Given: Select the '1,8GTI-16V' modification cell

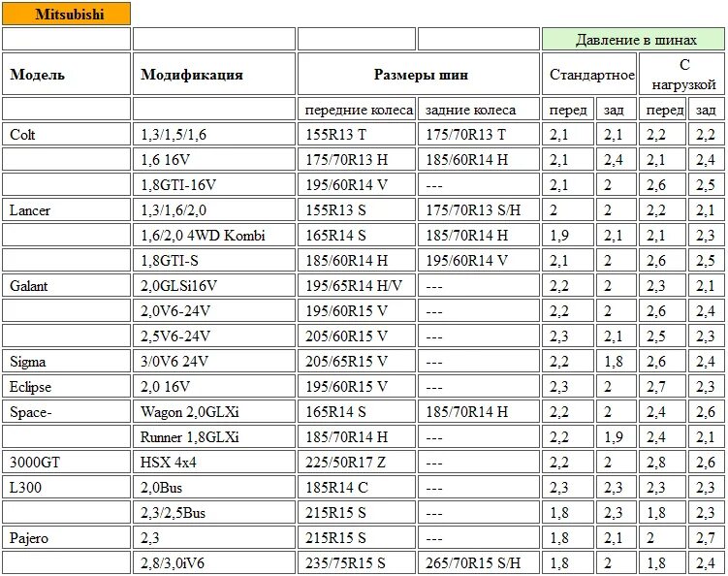Looking at the screenshot, I should [x=214, y=184].
